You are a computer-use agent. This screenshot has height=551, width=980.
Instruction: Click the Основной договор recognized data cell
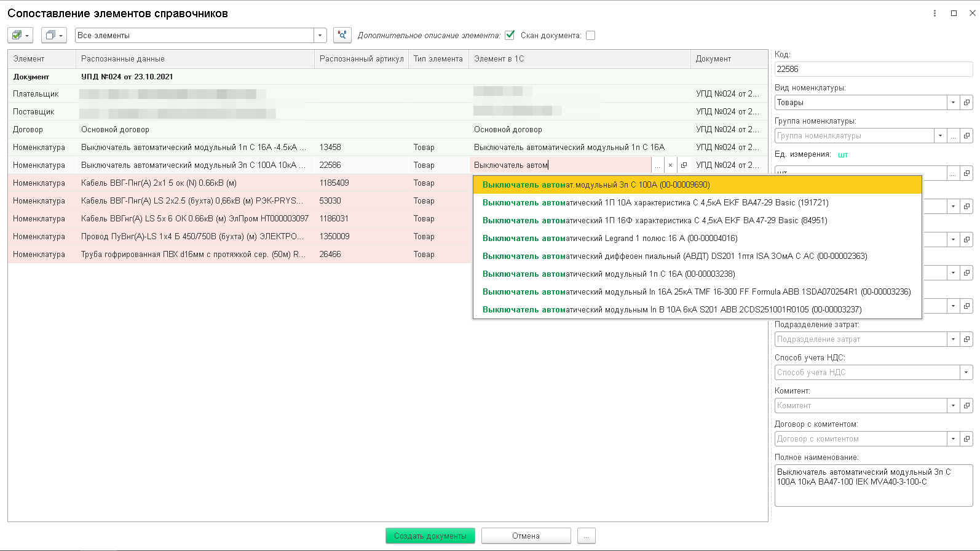tap(195, 130)
